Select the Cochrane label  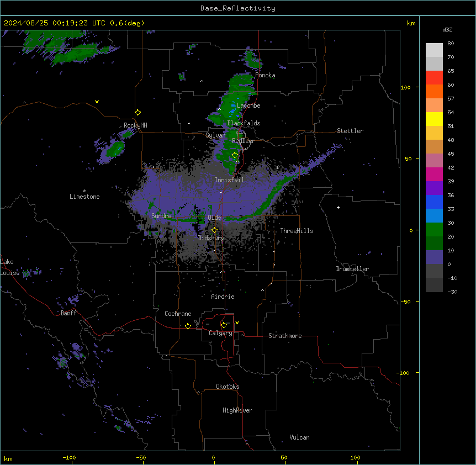pos(178,314)
